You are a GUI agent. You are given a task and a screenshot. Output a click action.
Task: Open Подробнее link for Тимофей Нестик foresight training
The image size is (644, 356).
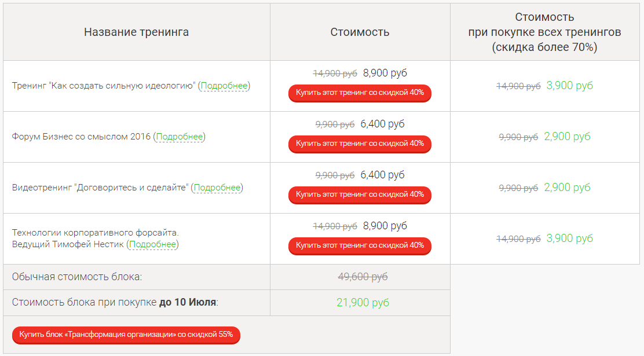[x=152, y=245]
